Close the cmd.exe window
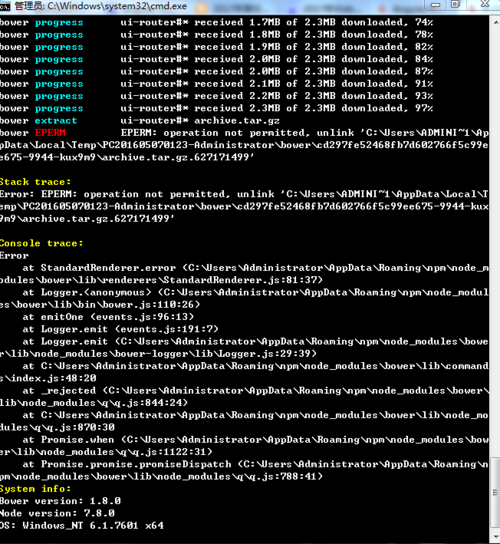The width and height of the screenshot is (500, 544). click(485, 5)
